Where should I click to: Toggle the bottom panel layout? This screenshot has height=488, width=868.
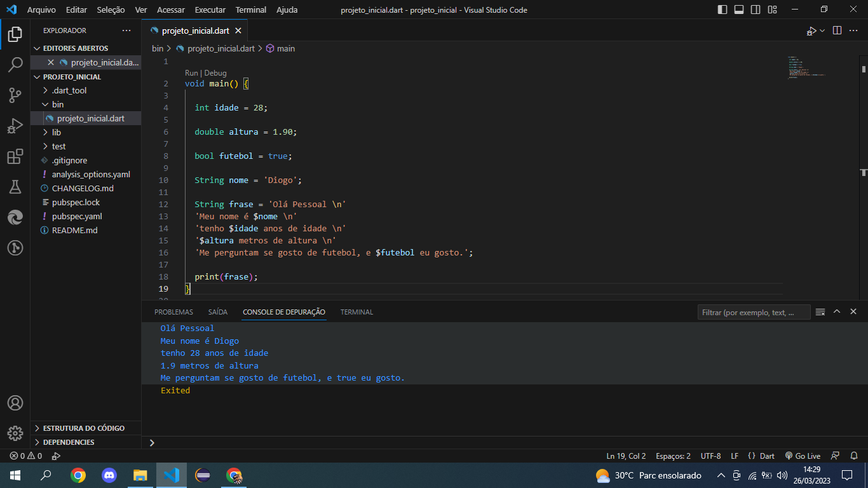coord(739,10)
